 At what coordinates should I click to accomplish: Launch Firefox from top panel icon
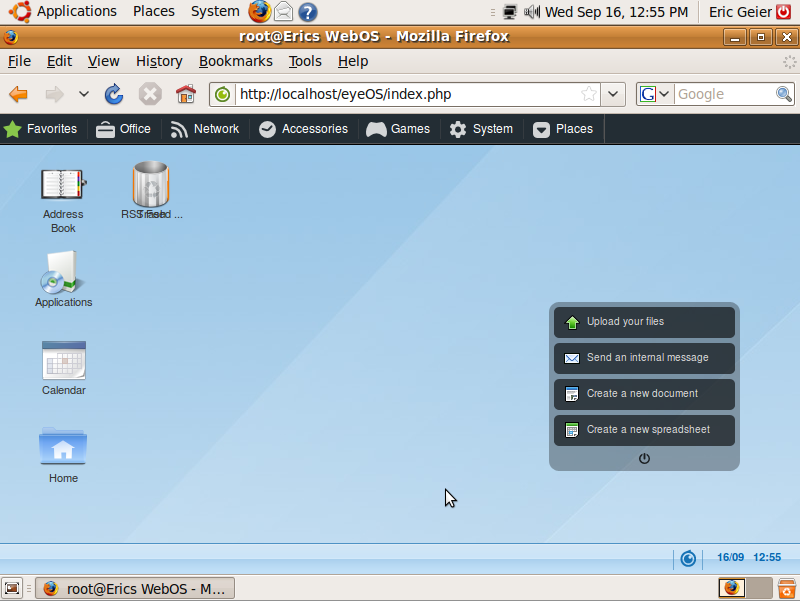coord(259,12)
